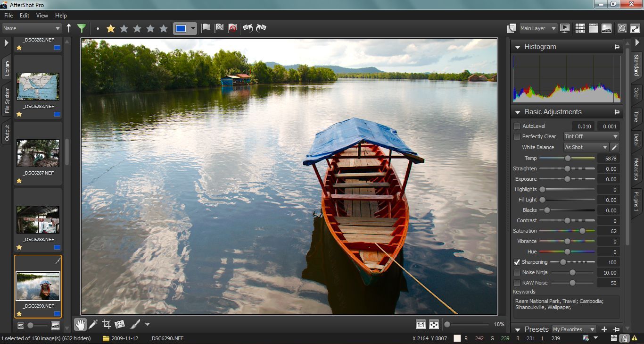Uncheck the Sharpening checkbox
Screen dimensions: 644x344
517,262
